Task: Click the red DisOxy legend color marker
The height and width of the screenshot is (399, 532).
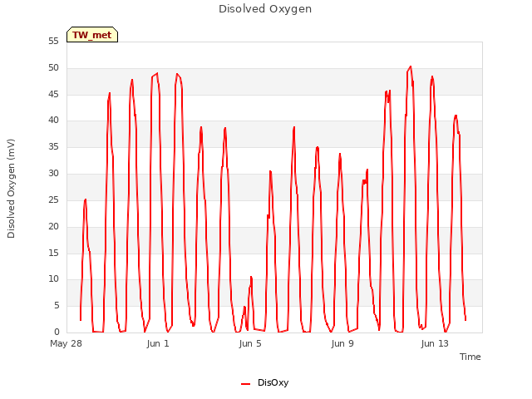Action: coord(246,384)
